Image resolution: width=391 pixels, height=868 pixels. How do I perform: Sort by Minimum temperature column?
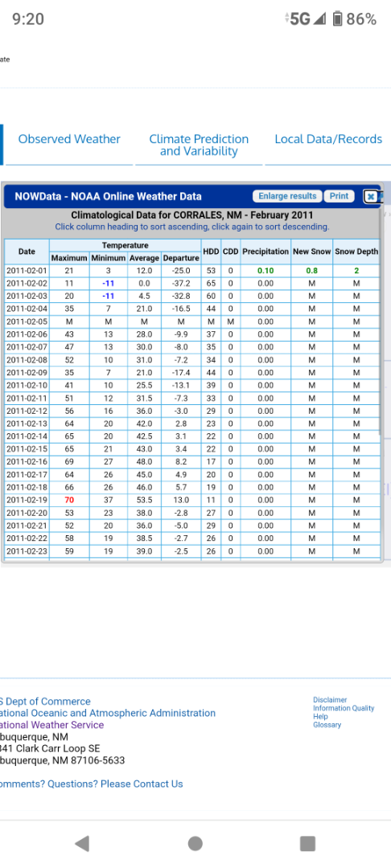coord(109,258)
